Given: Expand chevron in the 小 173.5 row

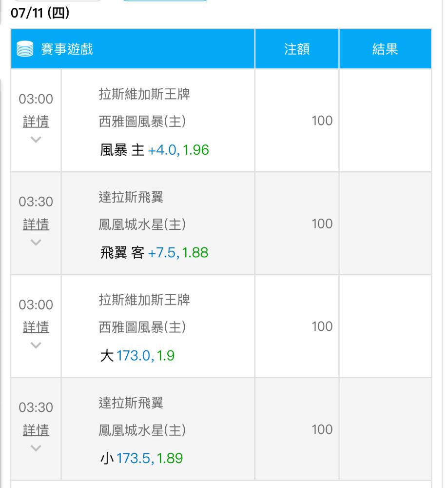Looking at the screenshot, I should click(x=36, y=447).
